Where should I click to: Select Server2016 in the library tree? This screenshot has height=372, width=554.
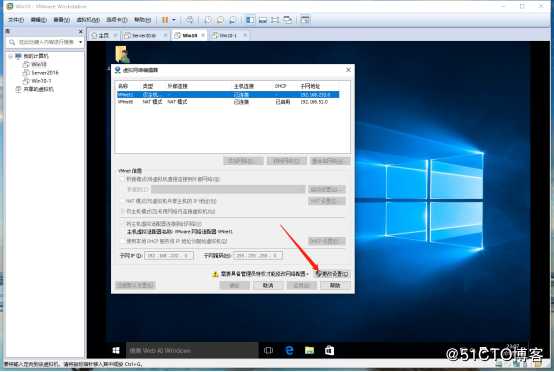pos(45,72)
